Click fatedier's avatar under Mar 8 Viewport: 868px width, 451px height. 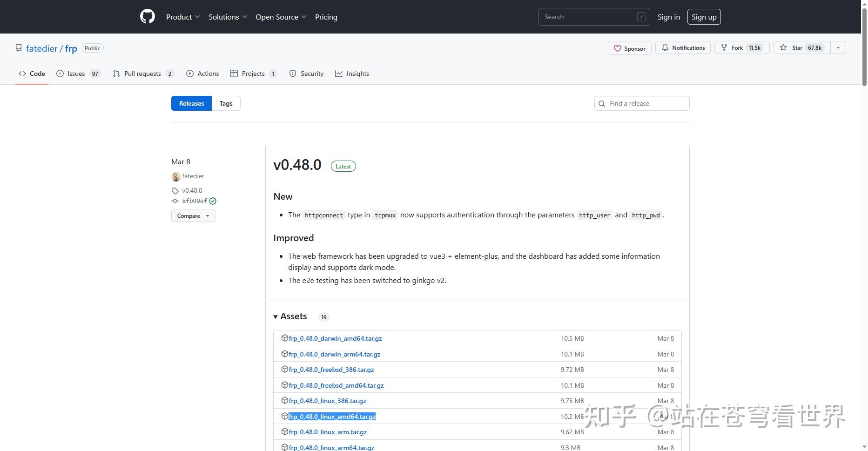coord(176,176)
